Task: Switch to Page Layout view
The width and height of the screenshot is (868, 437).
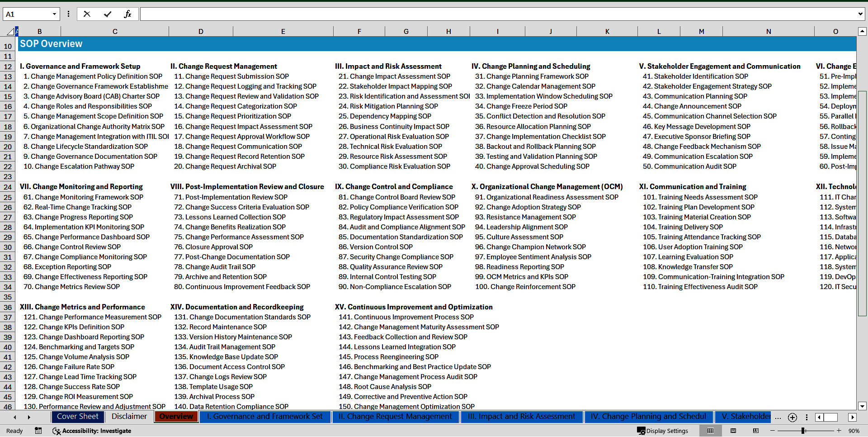Action: point(733,431)
